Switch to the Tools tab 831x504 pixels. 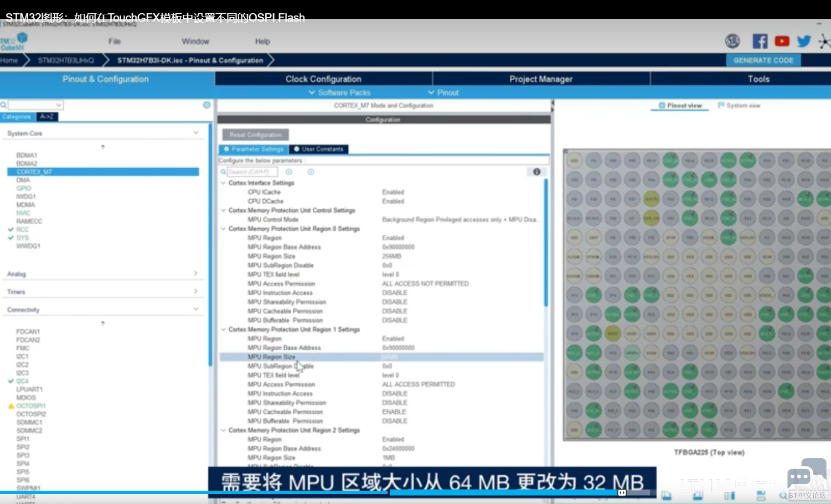click(758, 79)
